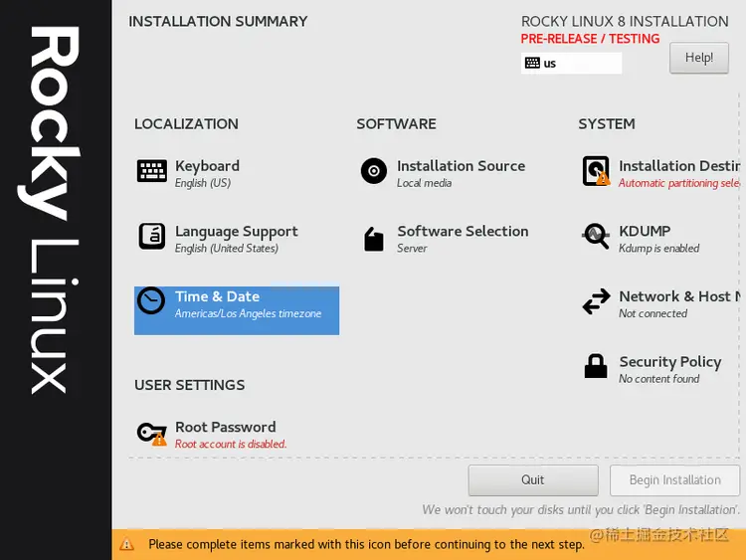Click the PRE-RELEASE / TESTING label
Screen dimensions: 746x560
[590, 39]
